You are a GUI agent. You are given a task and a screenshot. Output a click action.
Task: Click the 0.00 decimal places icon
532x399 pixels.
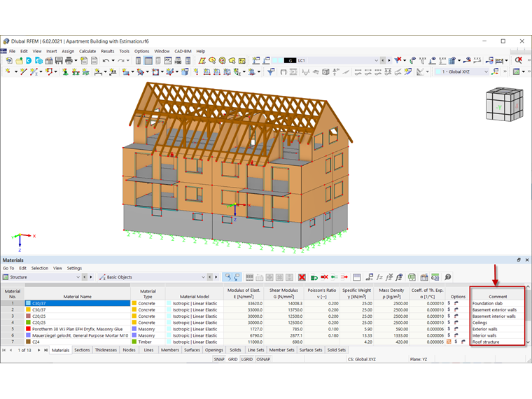(435, 277)
